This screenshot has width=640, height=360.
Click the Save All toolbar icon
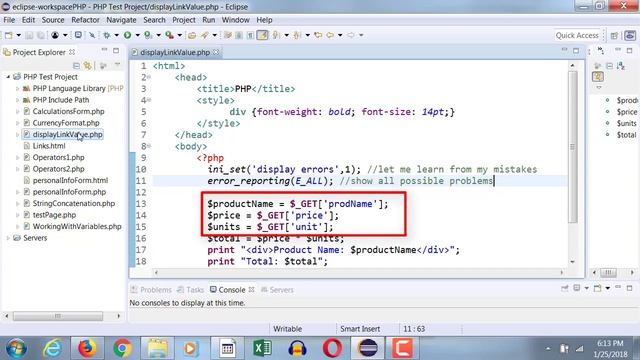[40, 36]
